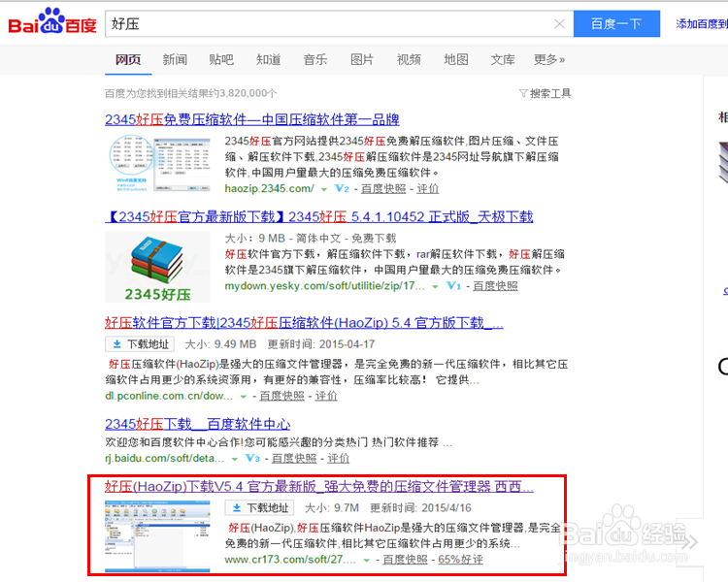This screenshot has width=728, height=582.
Task: Open the 地图 tab
Action: point(455,59)
